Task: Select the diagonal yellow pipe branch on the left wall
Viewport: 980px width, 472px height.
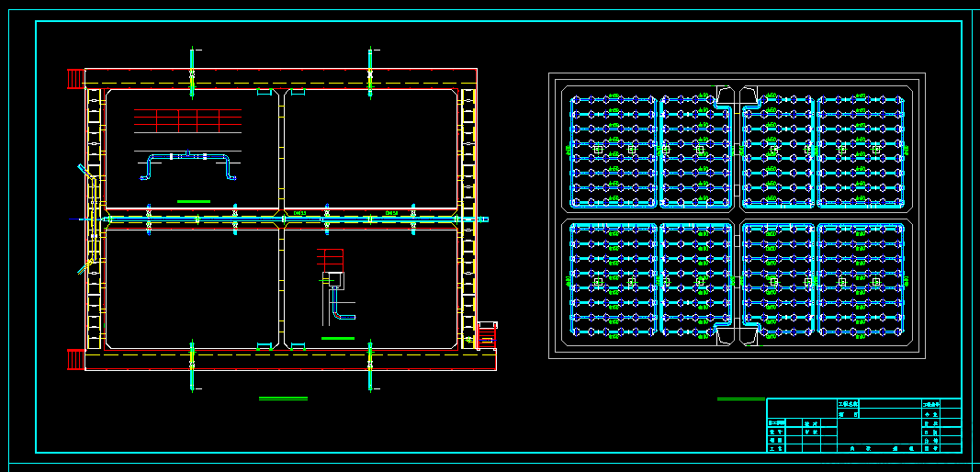Action: (x=87, y=219)
